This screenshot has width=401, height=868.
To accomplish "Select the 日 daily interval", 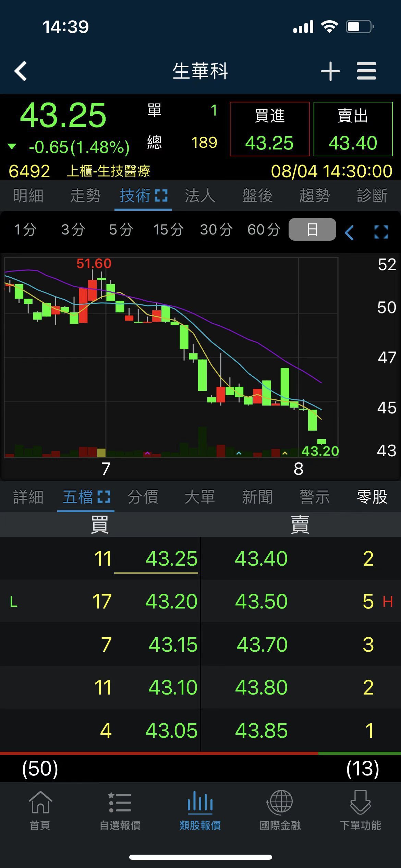I will [312, 229].
